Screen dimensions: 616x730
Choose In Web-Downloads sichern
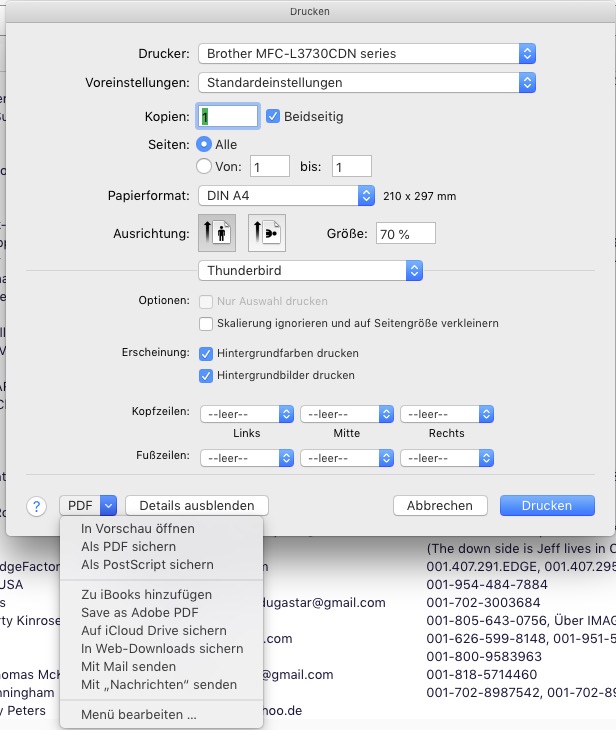click(x=162, y=649)
